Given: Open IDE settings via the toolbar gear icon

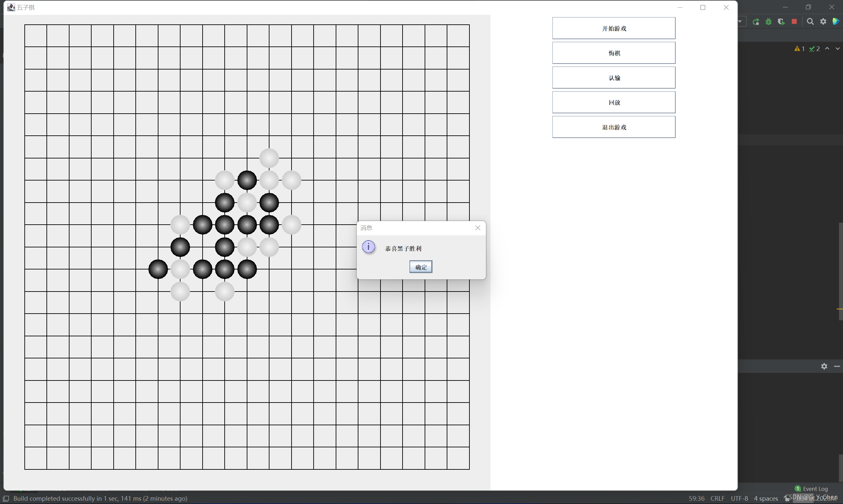Looking at the screenshot, I should tap(823, 22).
